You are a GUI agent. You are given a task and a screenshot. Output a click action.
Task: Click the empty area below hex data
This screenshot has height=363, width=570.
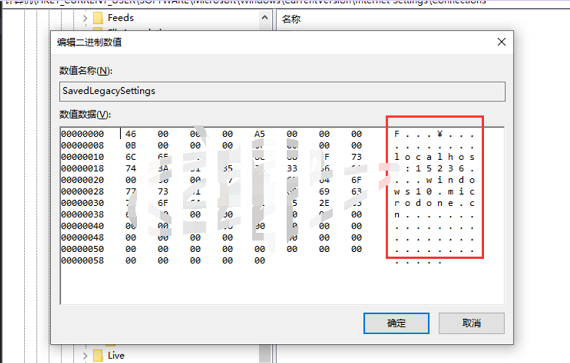tap(282, 285)
